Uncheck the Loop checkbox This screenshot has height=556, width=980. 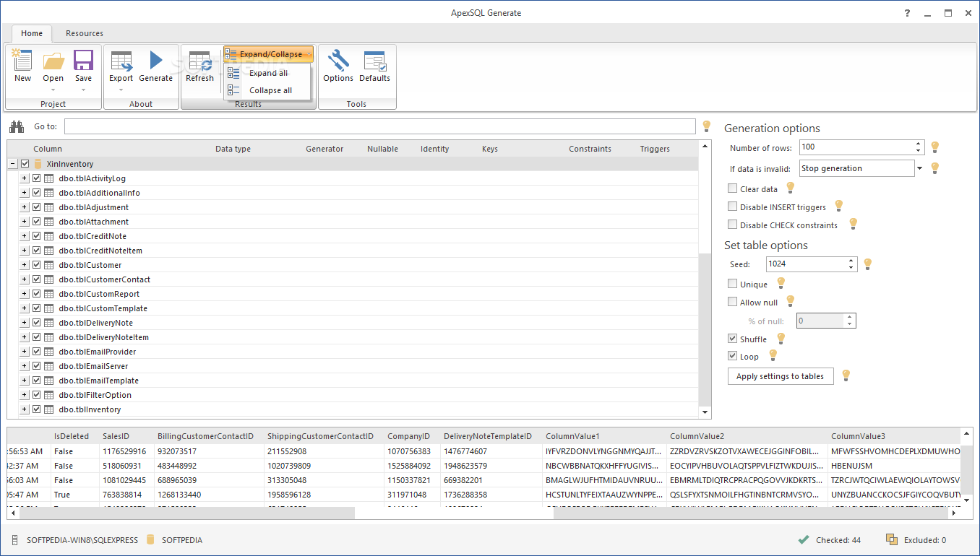[733, 356]
